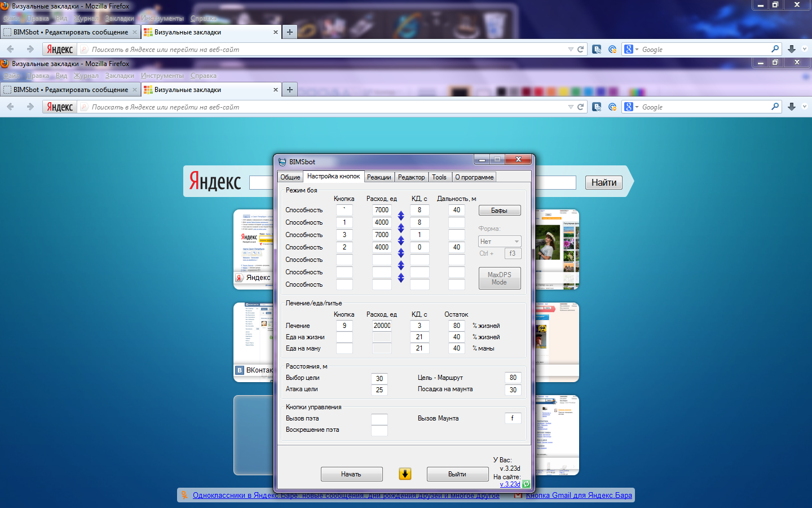Click the Вызов Маунта key field
The height and width of the screenshot is (508, 812).
513,418
